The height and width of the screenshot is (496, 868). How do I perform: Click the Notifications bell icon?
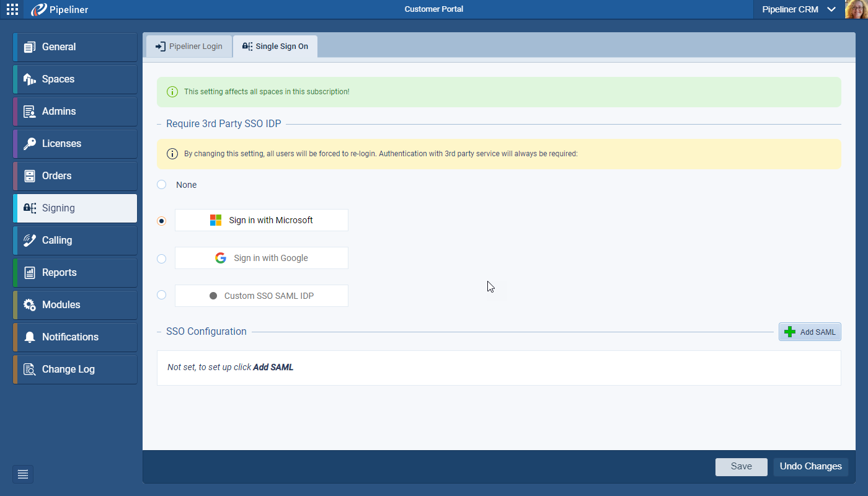pyautogui.click(x=29, y=337)
